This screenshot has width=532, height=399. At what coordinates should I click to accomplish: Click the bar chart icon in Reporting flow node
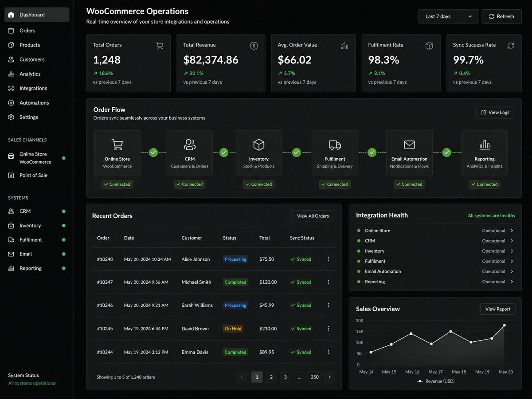[x=485, y=145]
